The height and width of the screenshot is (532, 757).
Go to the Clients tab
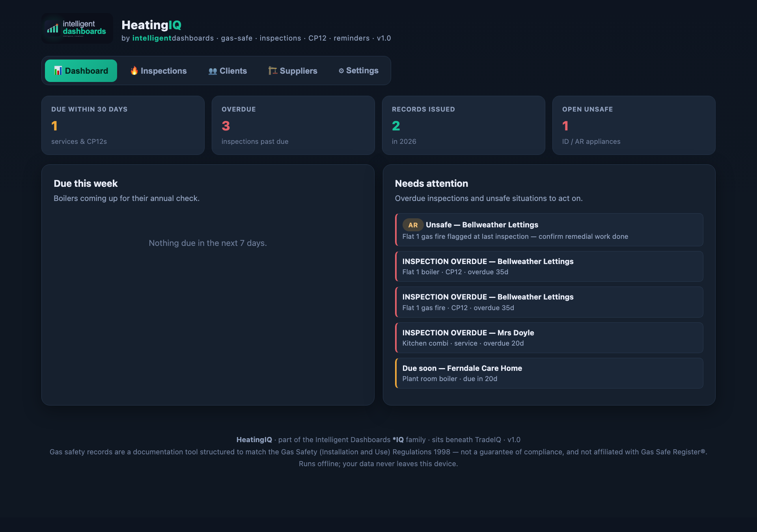click(x=228, y=71)
